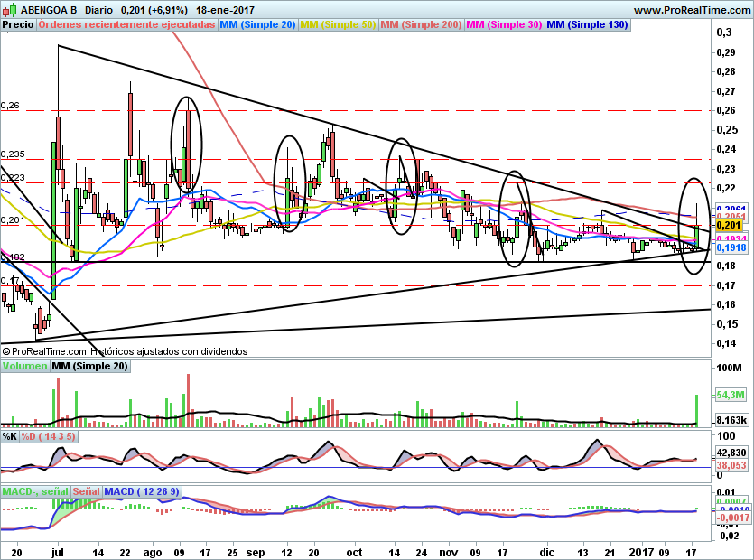Open the Precio panel label
Screen dimensions: 754x560
(x=18, y=25)
